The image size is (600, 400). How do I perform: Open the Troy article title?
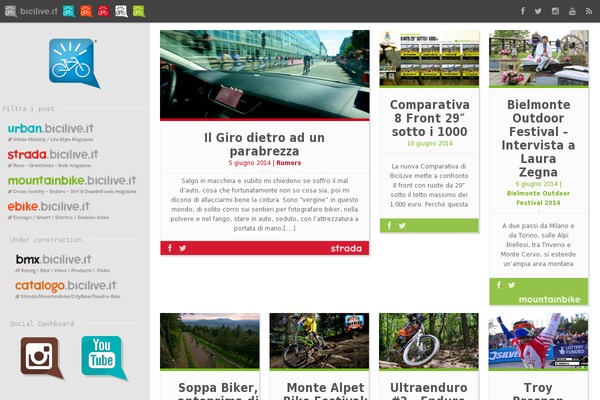click(538, 391)
